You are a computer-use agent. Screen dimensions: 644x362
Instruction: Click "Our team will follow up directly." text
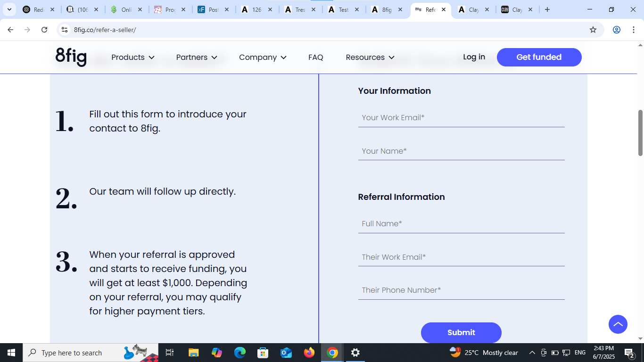163,191
